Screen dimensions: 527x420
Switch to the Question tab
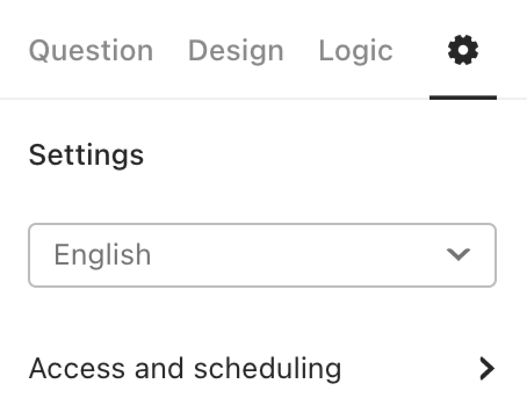91,51
